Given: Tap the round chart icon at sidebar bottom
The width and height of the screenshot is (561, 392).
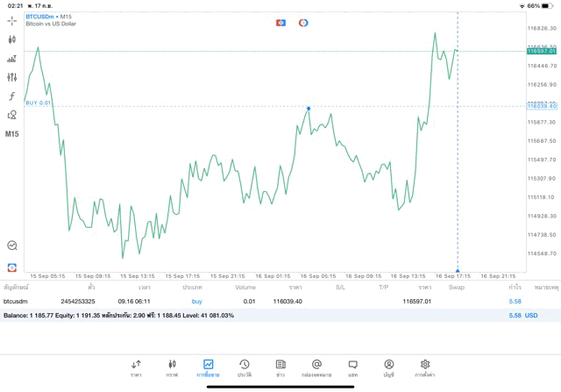Looking at the screenshot, I should [12, 246].
